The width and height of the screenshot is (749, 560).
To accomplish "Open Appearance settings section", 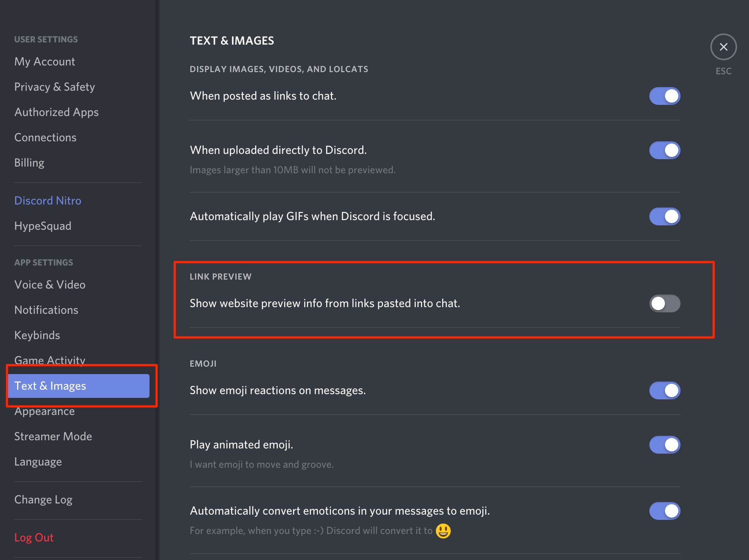I will point(45,411).
